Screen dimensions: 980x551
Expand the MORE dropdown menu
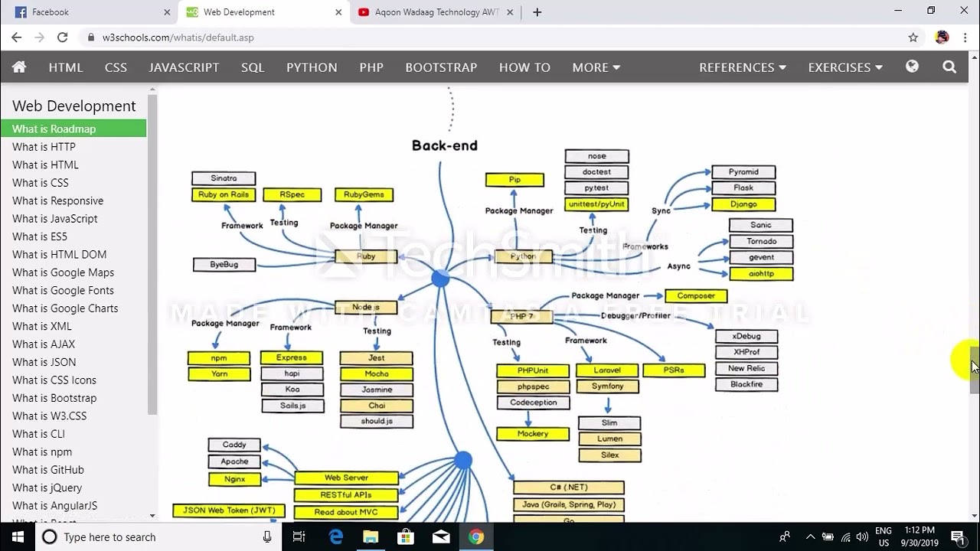click(596, 67)
